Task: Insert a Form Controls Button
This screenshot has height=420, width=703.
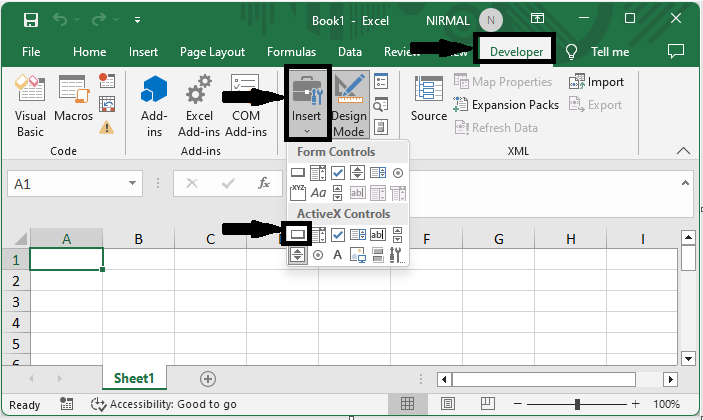Action: tap(298, 173)
